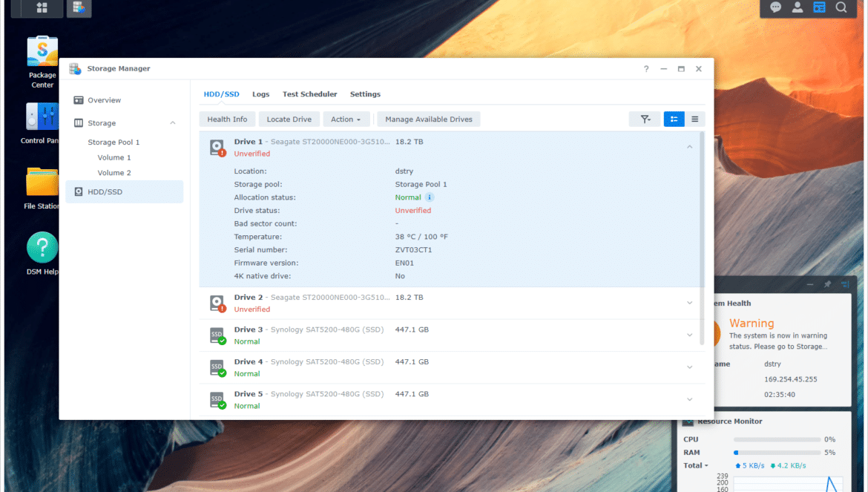Open the DSM Main Menu grid icon
This screenshot has height=492, width=868.
pyautogui.click(x=42, y=7)
